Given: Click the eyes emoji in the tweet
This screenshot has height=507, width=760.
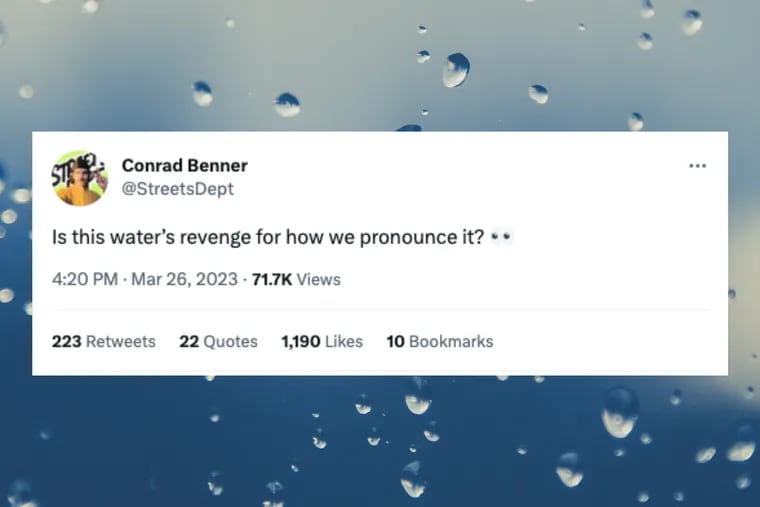Looking at the screenshot, I should [504, 240].
